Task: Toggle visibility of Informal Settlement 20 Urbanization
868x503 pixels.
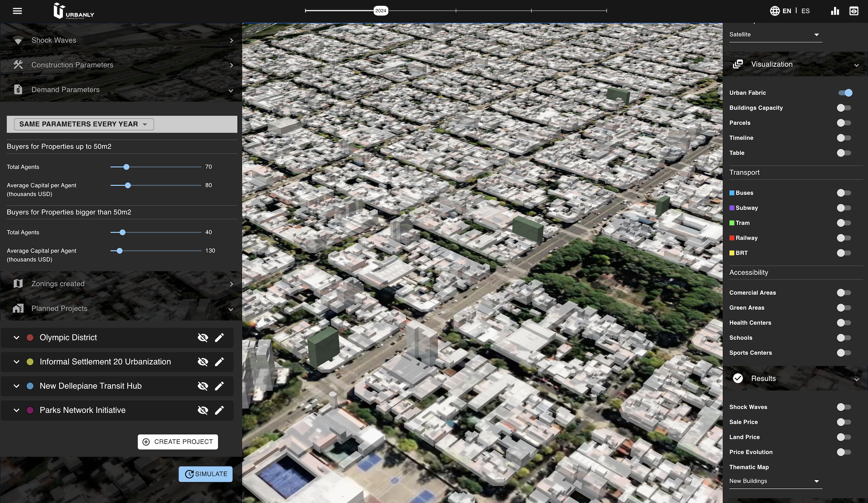Action: pyautogui.click(x=203, y=362)
